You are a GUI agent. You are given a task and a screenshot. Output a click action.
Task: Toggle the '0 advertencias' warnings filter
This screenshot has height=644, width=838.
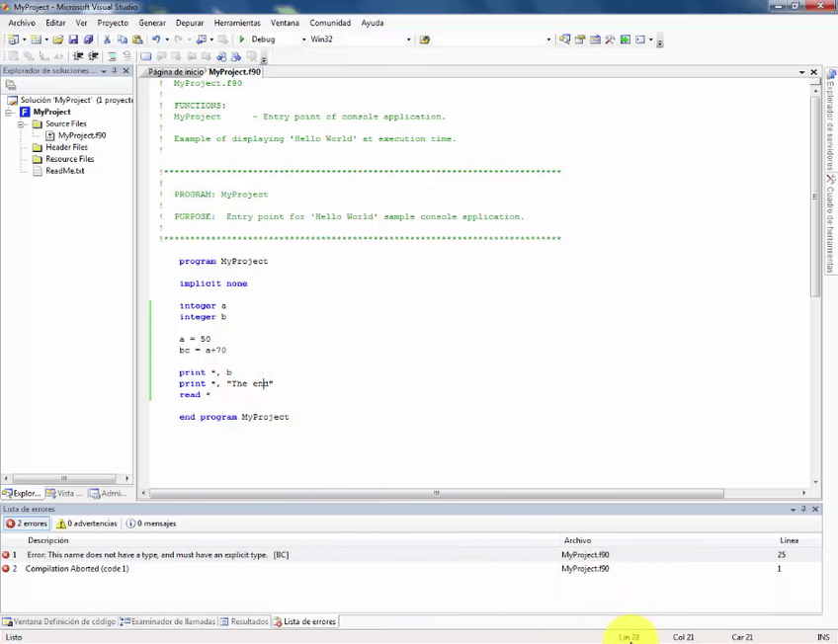(x=87, y=523)
